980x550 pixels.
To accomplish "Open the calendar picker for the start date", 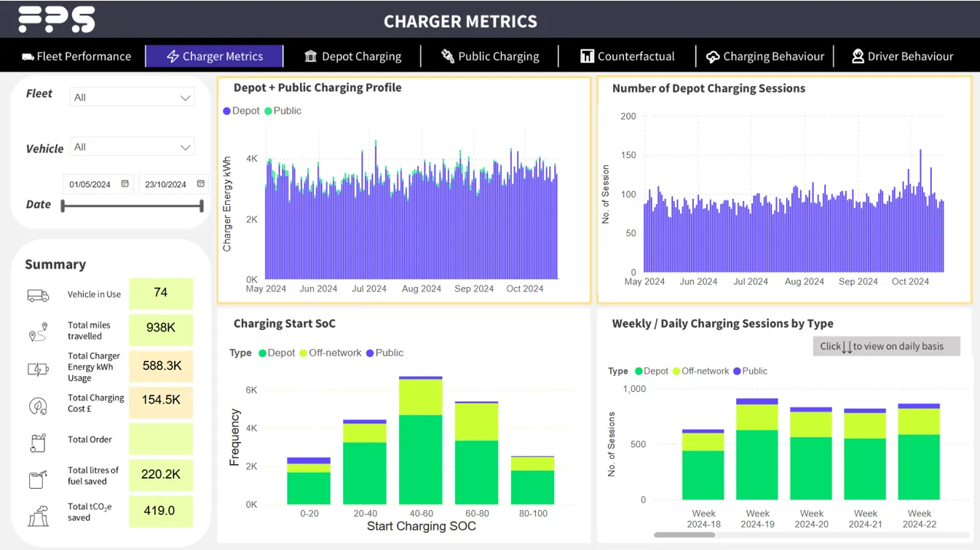I will point(124,184).
